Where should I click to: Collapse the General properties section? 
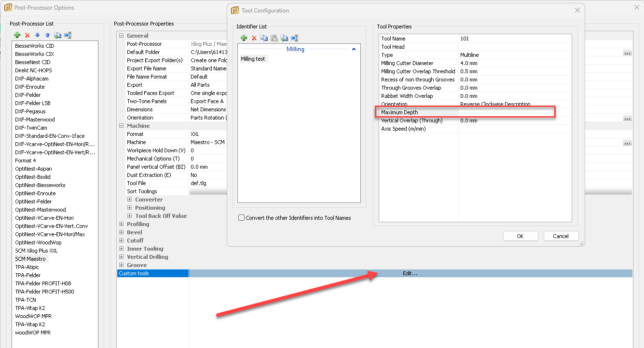[x=121, y=36]
